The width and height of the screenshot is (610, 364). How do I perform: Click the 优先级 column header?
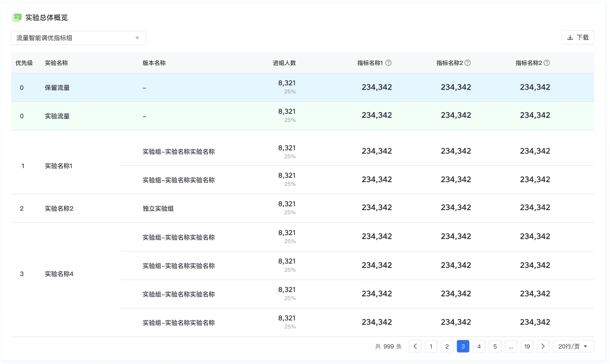(x=24, y=63)
